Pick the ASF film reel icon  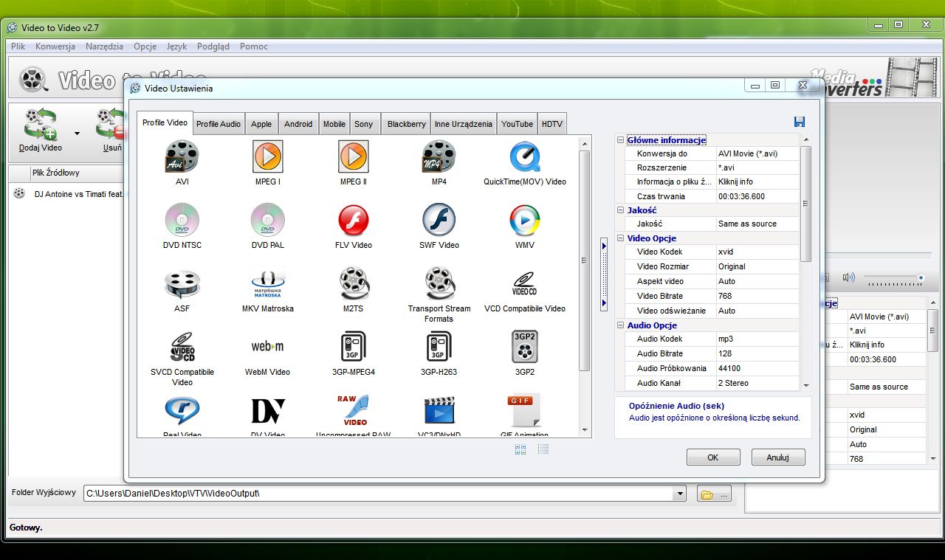pos(182,283)
